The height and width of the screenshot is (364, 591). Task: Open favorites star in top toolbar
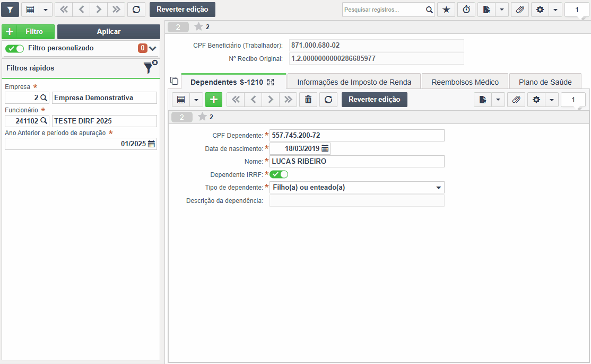tap(446, 10)
